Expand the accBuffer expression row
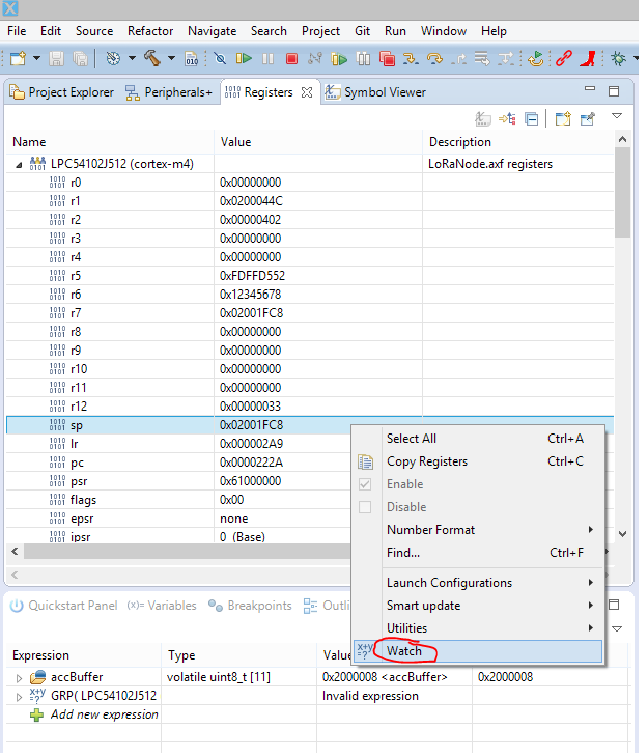Viewport: 639px width, 753px height. [x=19, y=678]
